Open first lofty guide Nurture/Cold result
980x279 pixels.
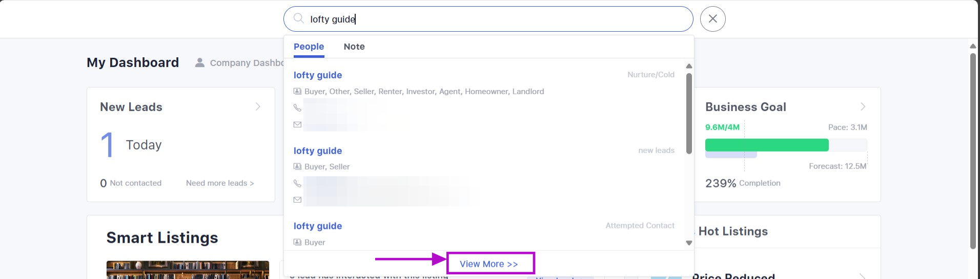pos(318,75)
